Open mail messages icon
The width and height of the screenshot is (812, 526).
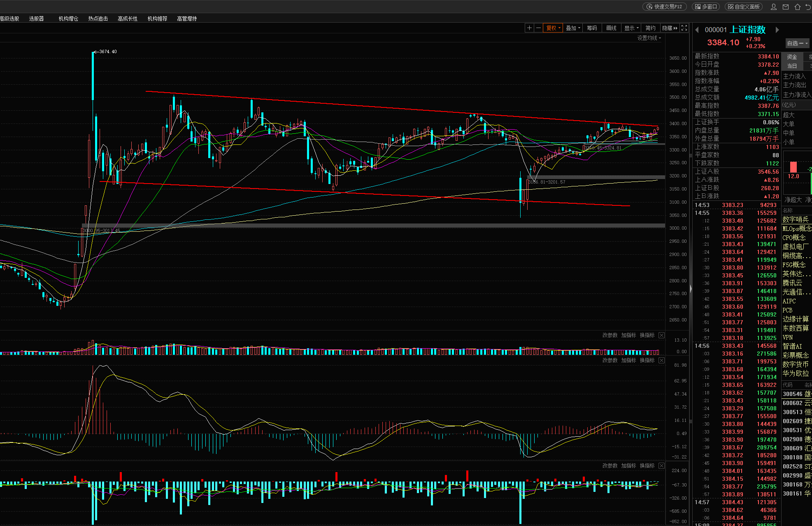[786, 7]
